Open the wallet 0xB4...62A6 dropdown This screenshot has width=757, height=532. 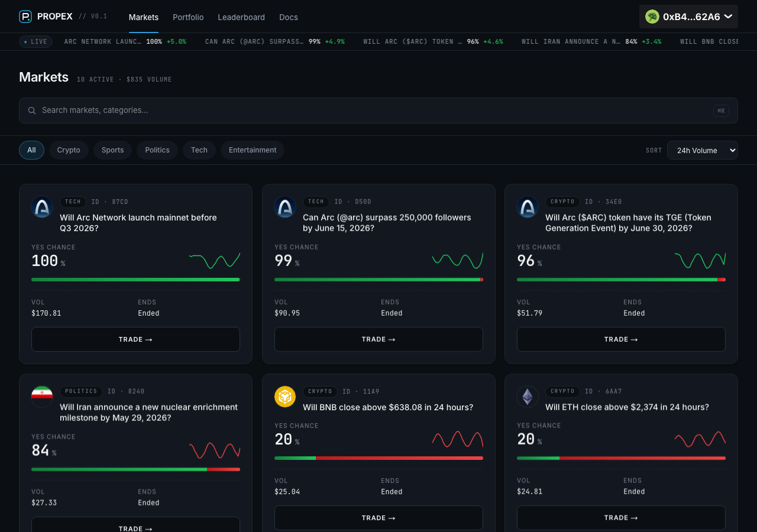pyautogui.click(x=688, y=17)
